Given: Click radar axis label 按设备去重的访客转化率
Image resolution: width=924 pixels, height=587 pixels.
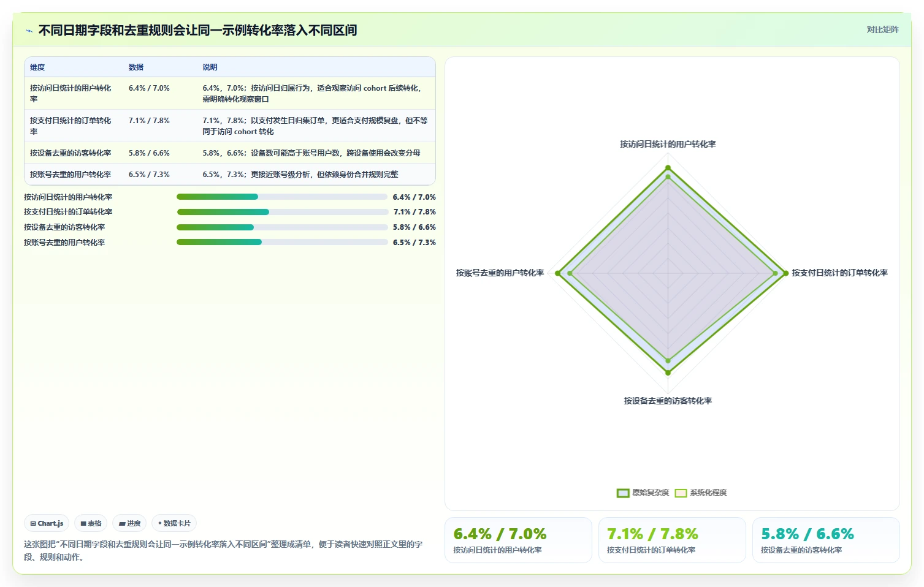Looking at the screenshot, I should point(668,401).
